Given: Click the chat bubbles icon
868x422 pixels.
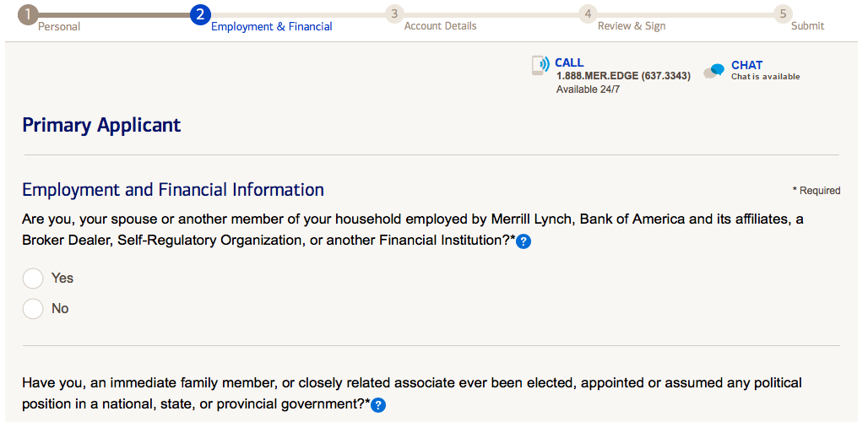Looking at the screenshot, I should coord(714,71).
